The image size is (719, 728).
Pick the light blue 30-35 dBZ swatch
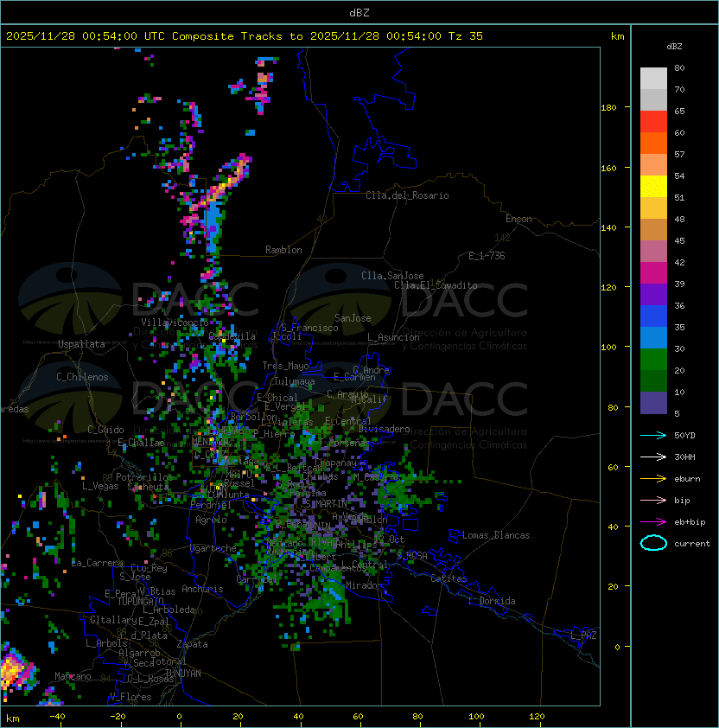pyautogui.click(x=653, y=338)
